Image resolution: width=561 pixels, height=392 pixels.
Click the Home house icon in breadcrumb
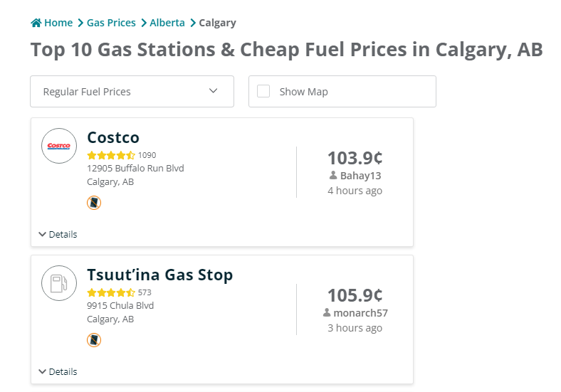point(36,23)
